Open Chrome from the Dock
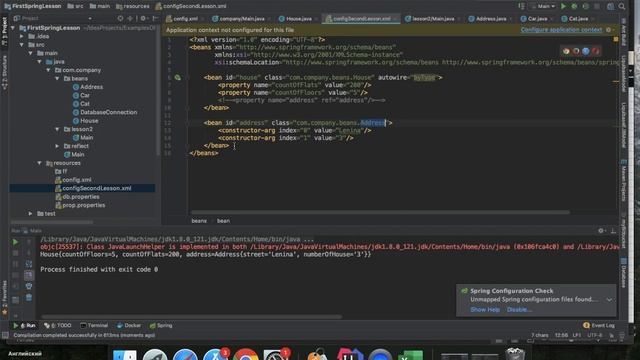The image size is (640, 360). coord(245,355)
